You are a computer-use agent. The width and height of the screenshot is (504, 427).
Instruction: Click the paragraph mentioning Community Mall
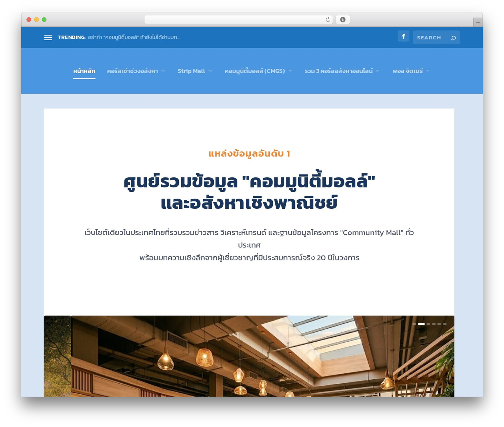click(249, 245)
